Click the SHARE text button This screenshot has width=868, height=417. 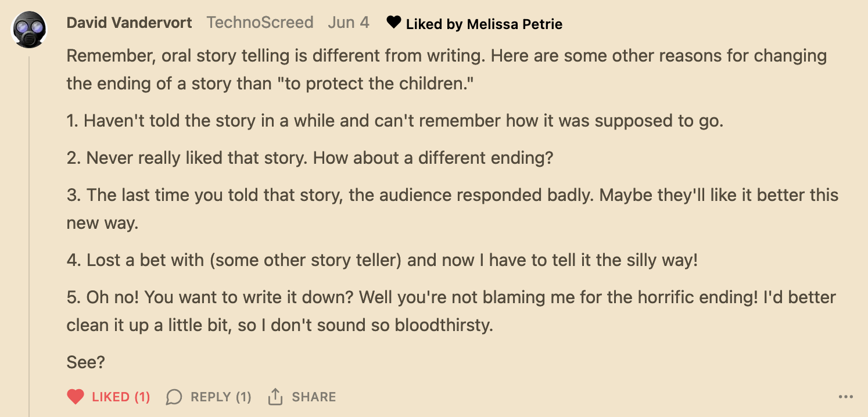(x=314, y=397)
